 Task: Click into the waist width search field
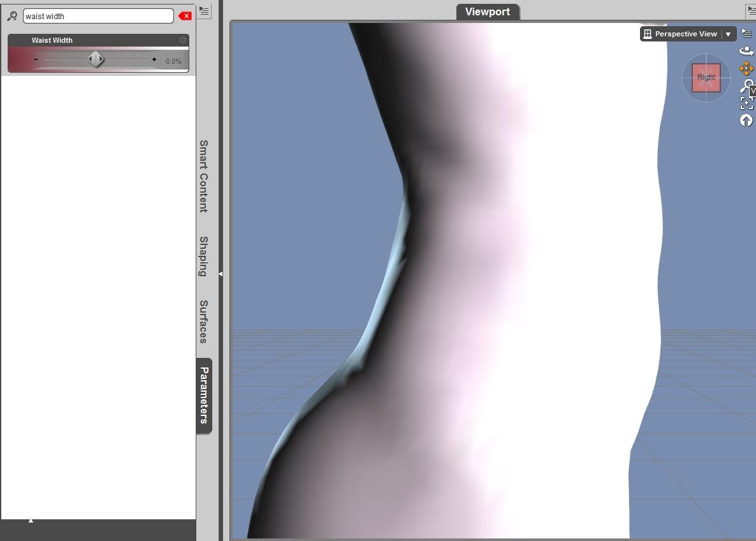point(98,16)
